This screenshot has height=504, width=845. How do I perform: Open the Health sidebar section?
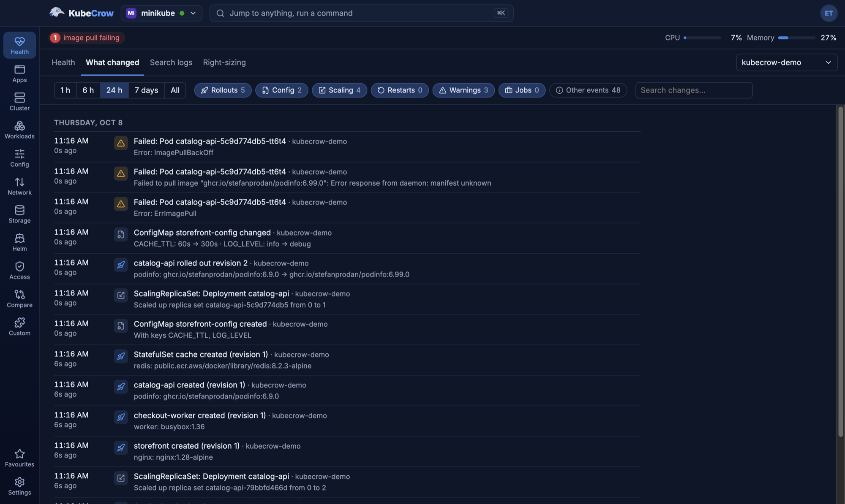[19, 45]
